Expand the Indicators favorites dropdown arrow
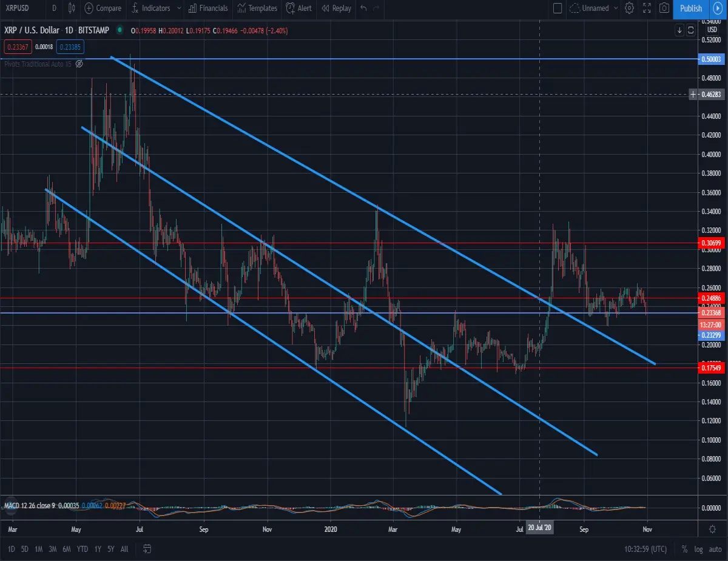The width and height of the screenshot is (728, 561). [178, 8]
